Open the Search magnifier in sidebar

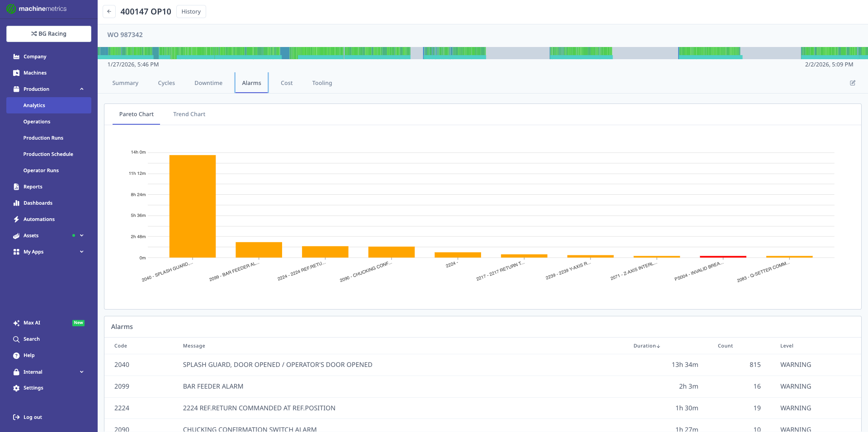16,338
